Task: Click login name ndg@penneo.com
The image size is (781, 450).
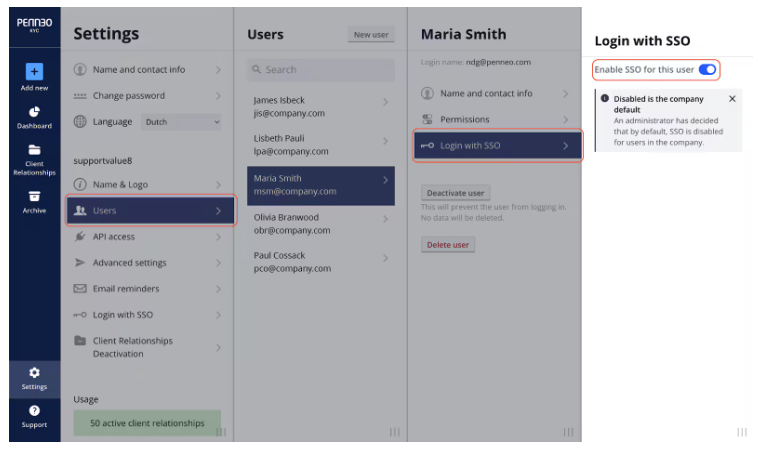Action: (498, 62)
